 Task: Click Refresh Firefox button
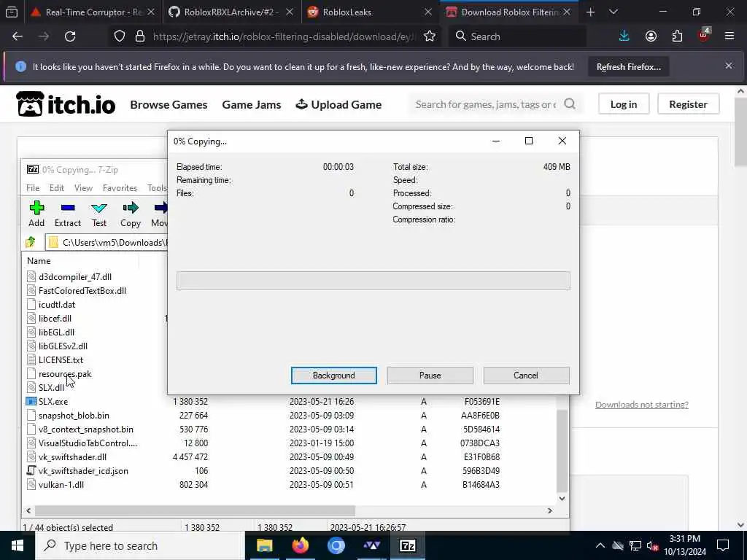tap(628, 66)
